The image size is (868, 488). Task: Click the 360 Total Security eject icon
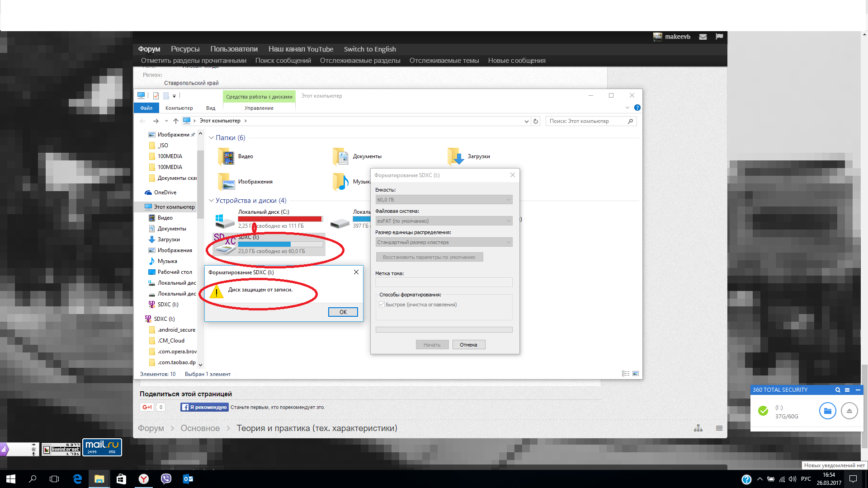849,411
